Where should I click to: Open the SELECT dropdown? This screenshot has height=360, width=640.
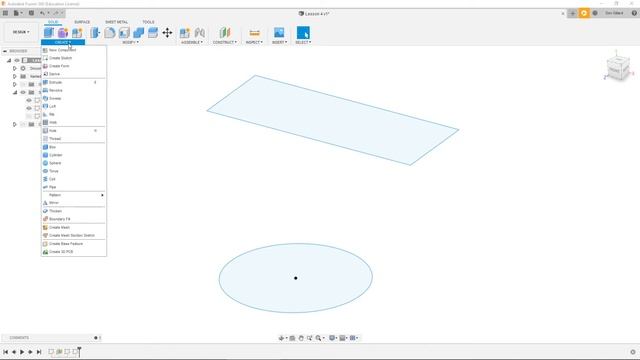(x=303, y=42)
